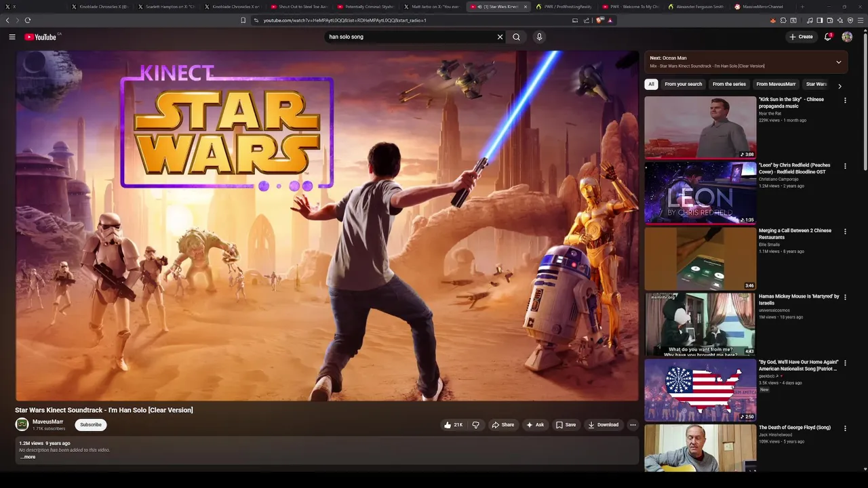Open options for American Nationalist Song video
Viewport: 868px width, 488px height.
tap(845, 363)
